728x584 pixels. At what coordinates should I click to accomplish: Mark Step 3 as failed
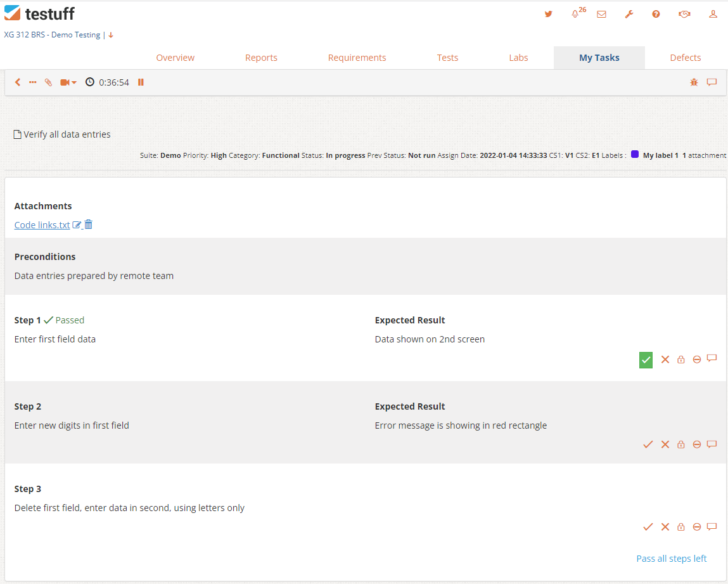[665, 527]
